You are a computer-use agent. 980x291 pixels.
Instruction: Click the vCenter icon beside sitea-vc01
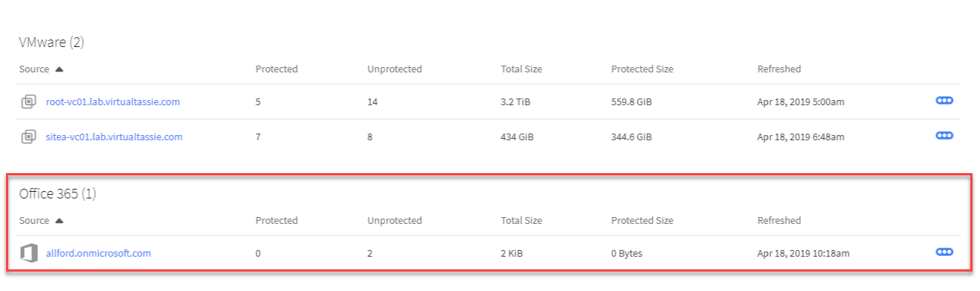point(28,137)
